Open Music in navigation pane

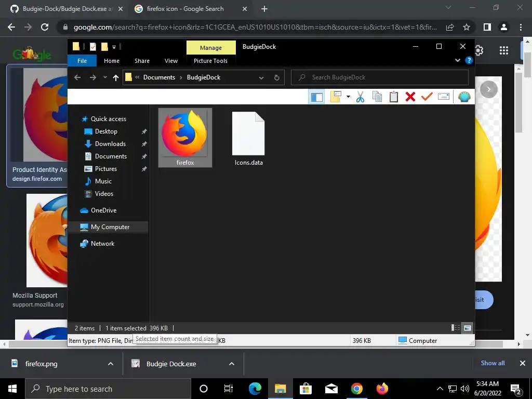(x=103, y=181)
